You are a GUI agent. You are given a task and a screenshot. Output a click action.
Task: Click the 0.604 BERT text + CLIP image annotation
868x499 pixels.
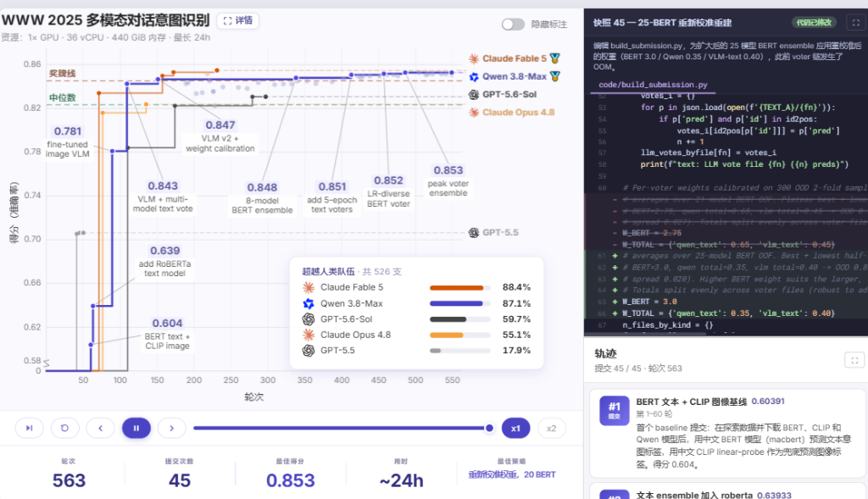point(167,334)
